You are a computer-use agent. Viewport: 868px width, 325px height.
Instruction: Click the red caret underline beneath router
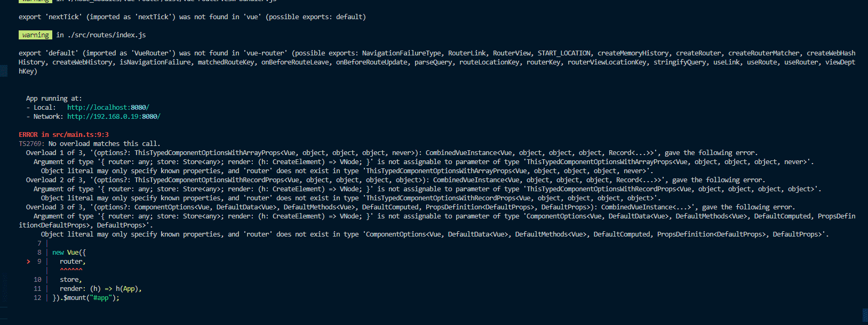point(71,271)
